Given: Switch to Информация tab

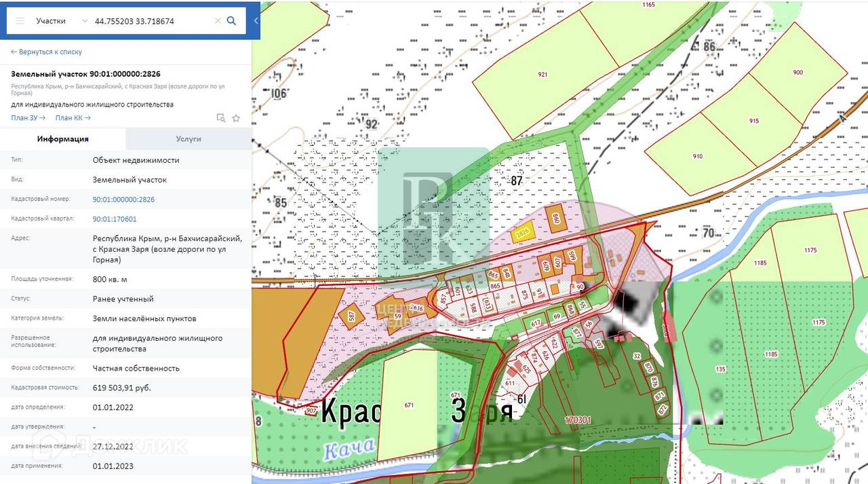Looking at the screenshot, I should [63, 138].
